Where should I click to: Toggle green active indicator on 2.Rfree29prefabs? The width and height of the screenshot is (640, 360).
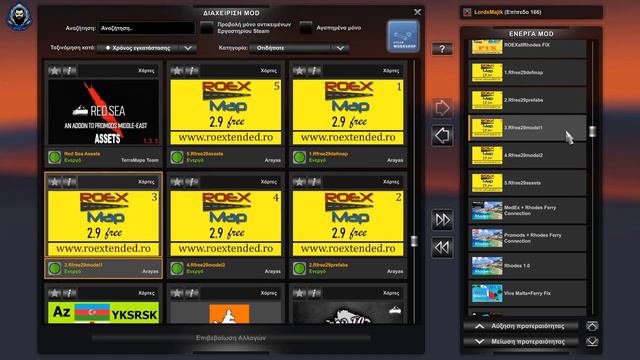click(299, 268)
